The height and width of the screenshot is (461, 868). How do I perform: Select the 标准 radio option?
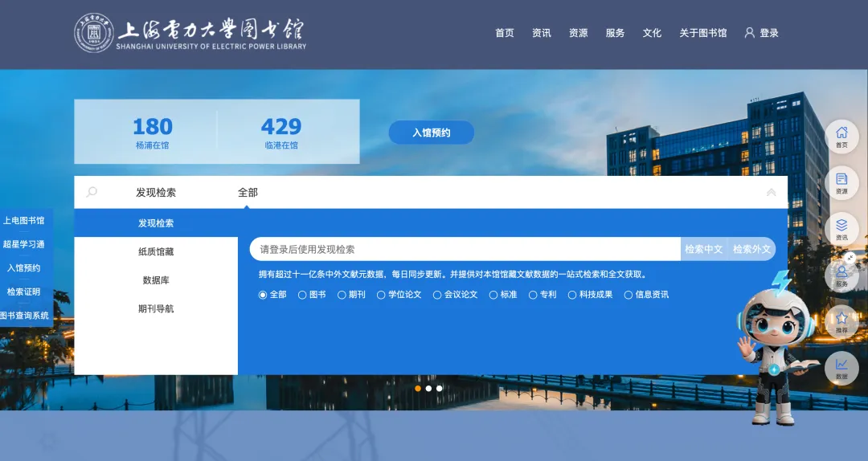(x=493, y=295)
